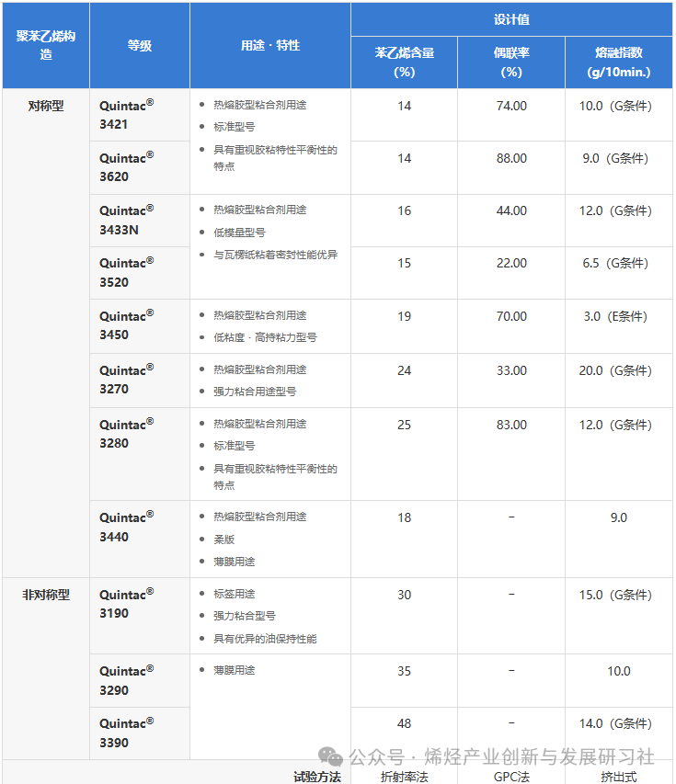
Task: Click styrene content 48
Action: (x=405, y=723)
